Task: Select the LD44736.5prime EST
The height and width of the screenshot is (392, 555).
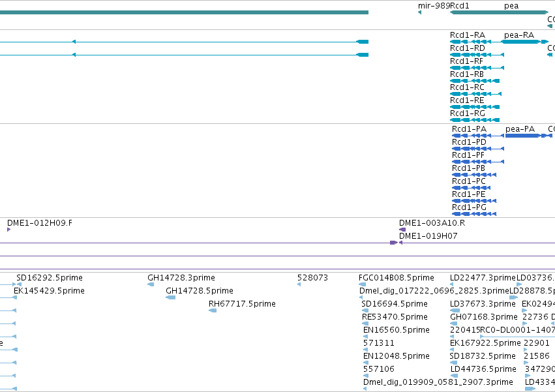Action: [483, 369]
